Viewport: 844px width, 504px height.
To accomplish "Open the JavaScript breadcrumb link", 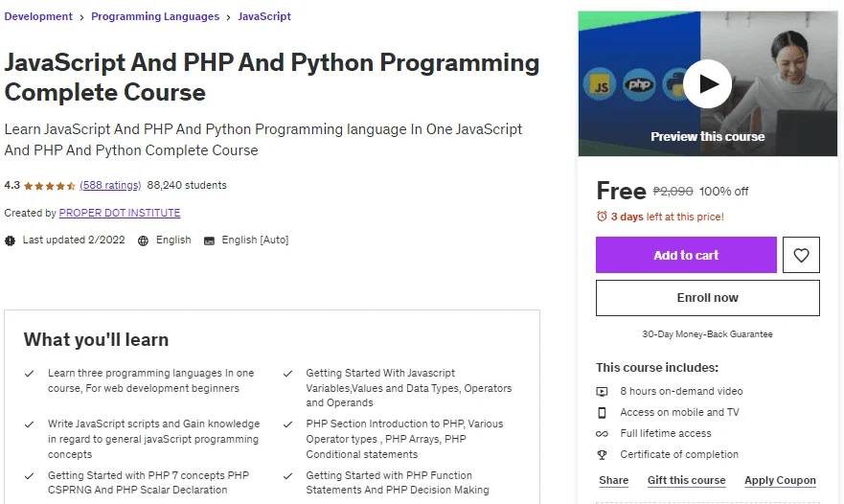I will [264, 16].
